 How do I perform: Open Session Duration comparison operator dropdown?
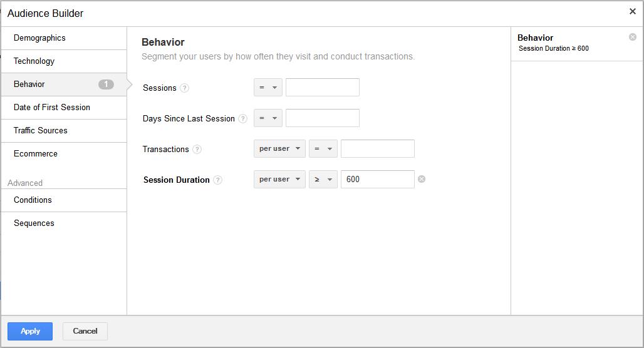pos(323,180)
